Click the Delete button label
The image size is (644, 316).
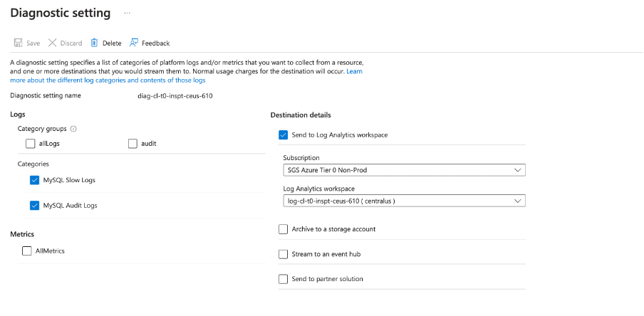[112, 43]
